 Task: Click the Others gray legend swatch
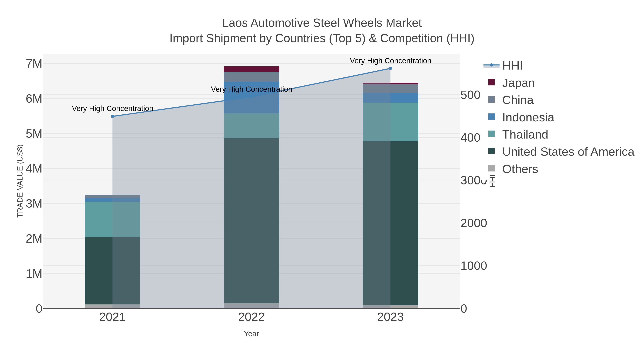pyautogui.click(x=492, y=168)
